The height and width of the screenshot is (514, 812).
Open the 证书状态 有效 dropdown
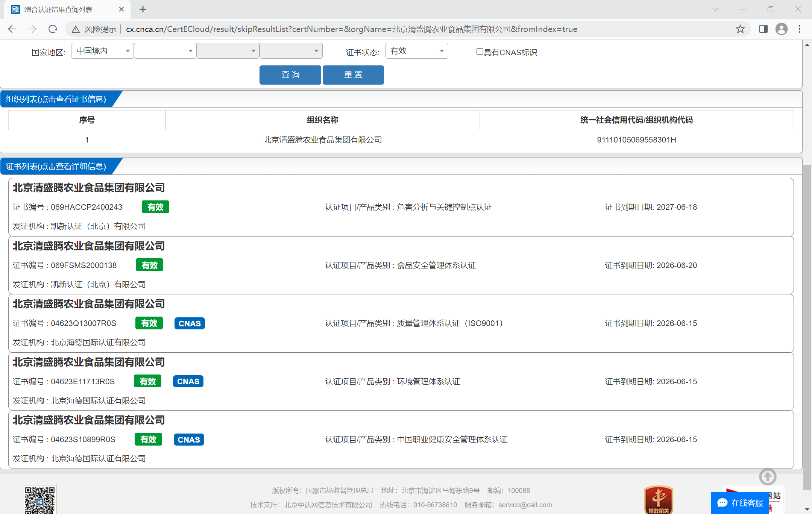pos(417,51)
